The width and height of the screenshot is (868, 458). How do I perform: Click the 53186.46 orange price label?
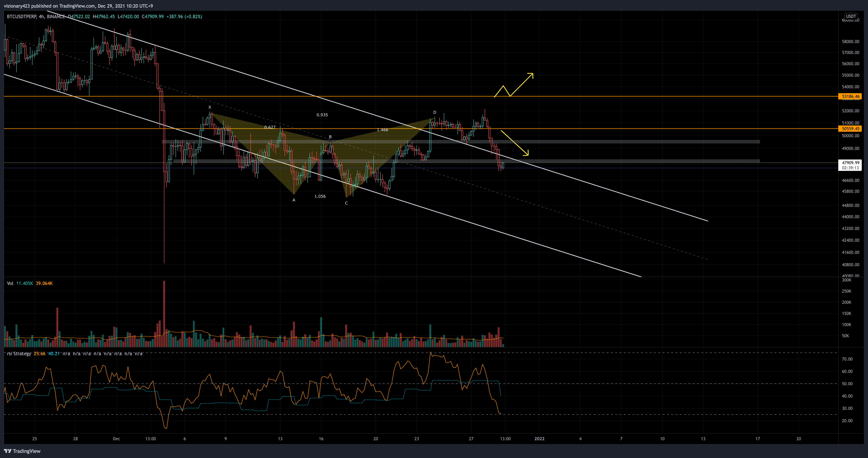point(850,96)
